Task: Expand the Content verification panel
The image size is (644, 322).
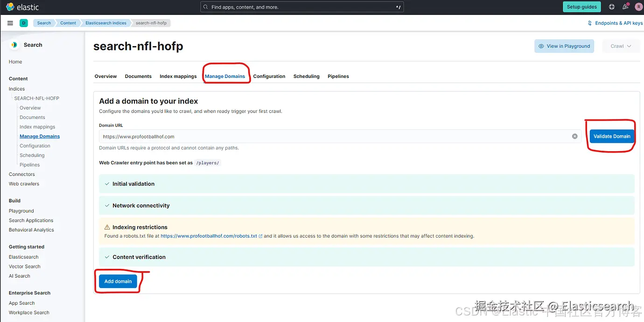Action: tap(366, 257)
